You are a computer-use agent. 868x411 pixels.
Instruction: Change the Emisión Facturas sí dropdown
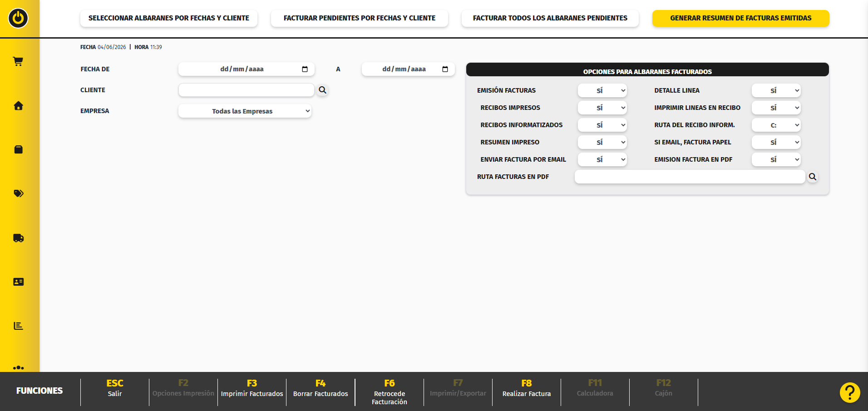[602, 90]
